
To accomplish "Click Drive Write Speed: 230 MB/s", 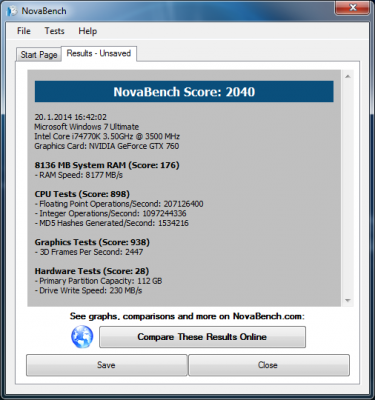I will [88, 291].
